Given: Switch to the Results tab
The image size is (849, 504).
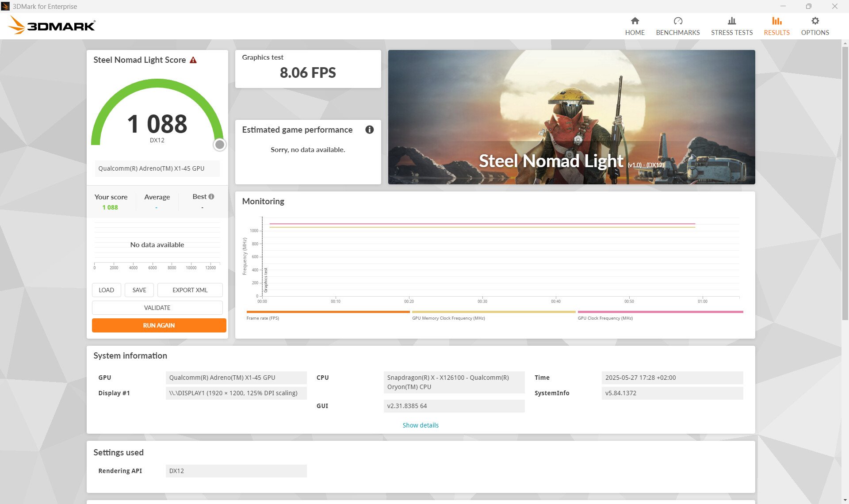Looking at the screenshot, I should click(776, 25).
